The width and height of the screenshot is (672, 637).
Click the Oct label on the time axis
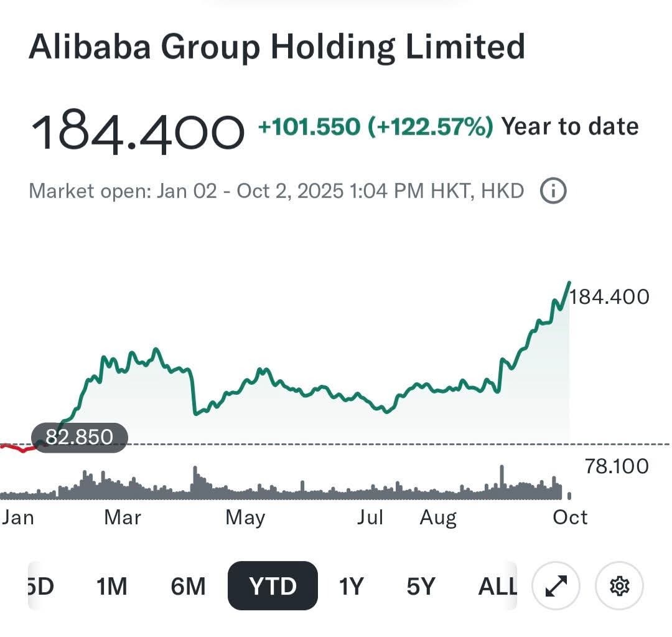coord(570,517)
